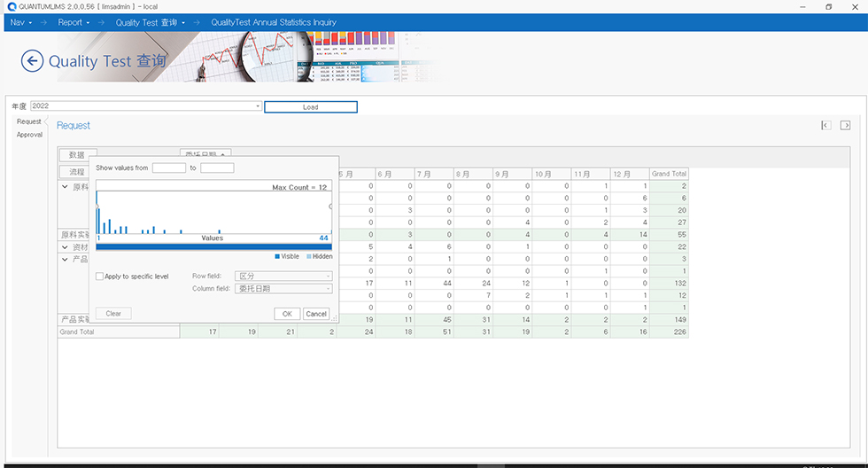The width and height of the screenshot is (868, 468).
Task: Select the Request tab
Action: pyautogui.click(x=28, y=121)
